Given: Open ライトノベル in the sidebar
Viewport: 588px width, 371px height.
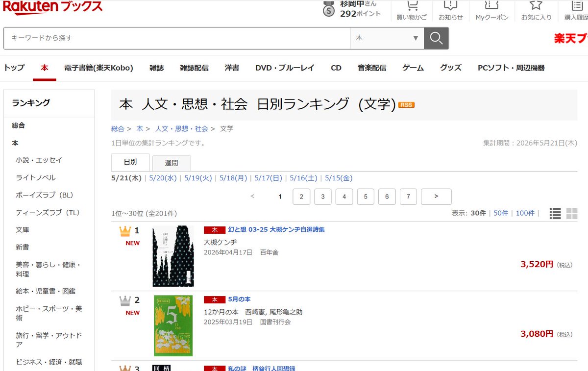Looking at the screenshot, I should pyautogui.click(x=36, y=178).
